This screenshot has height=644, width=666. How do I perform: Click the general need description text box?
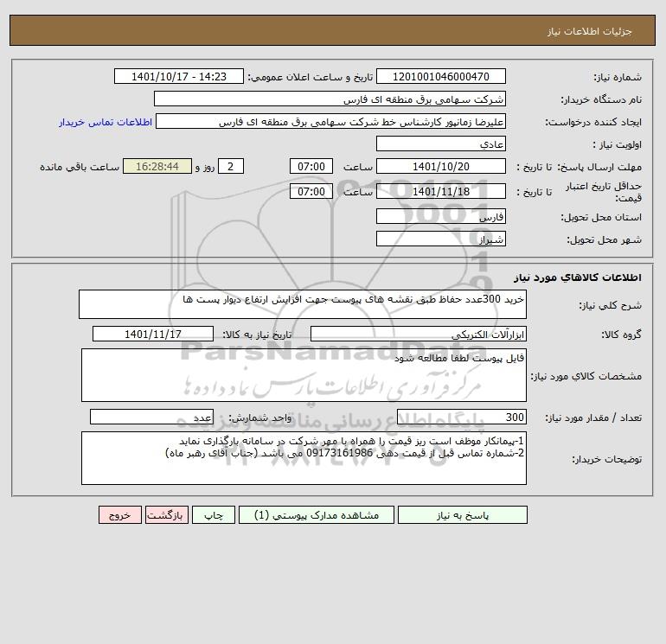click(303, 304)
